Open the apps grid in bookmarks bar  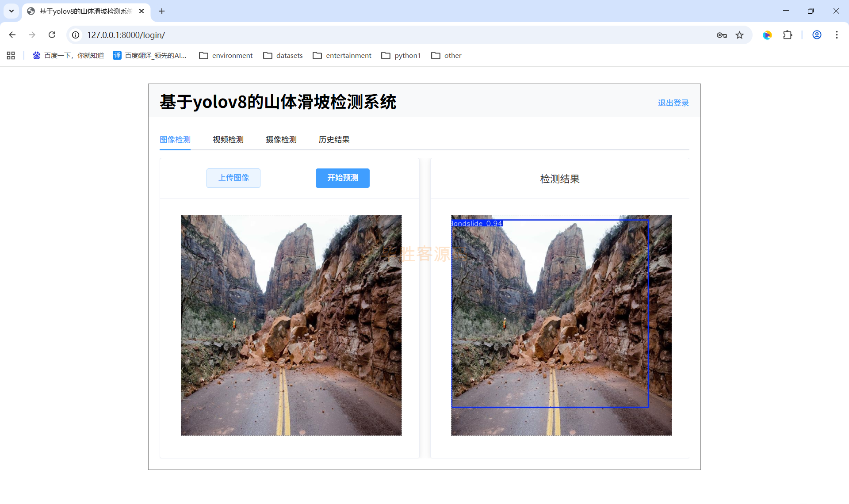coord(11,56)
